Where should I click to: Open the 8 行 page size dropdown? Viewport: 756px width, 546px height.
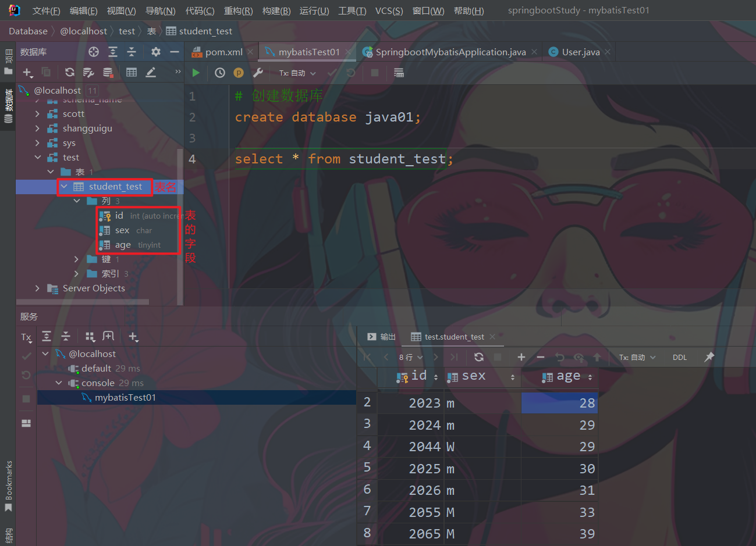coord(411,357)
